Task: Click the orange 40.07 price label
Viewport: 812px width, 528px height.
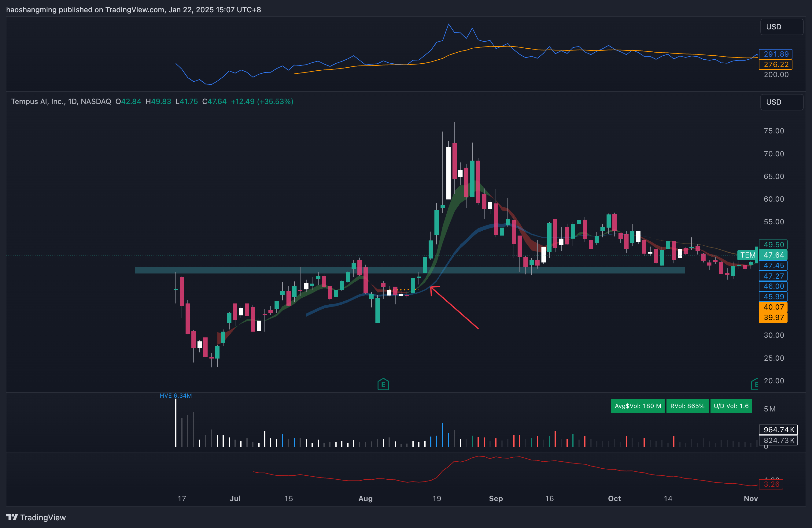Action: pyautogui.click(x=773, y=307)
